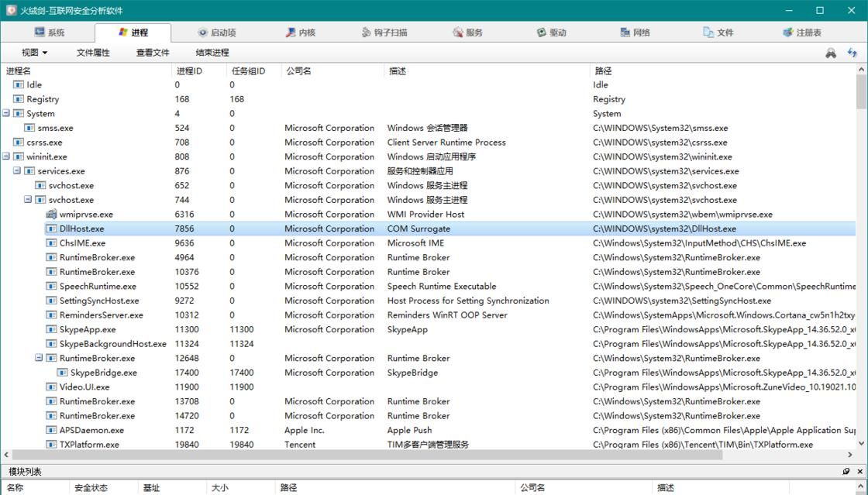This screenshot has height=495, width=868.
Task: Click the SkypeBridge.exe process icon
Action: 63,372
